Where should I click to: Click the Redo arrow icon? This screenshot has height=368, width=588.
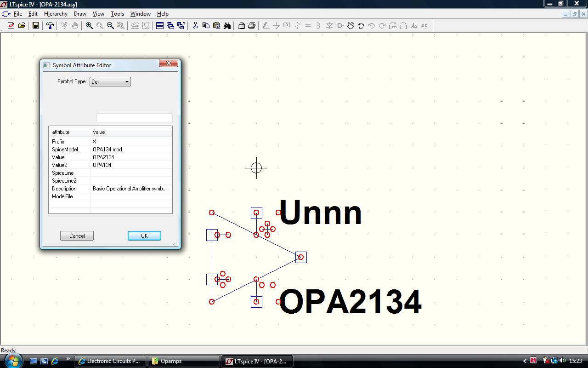[x=382, y=26]
